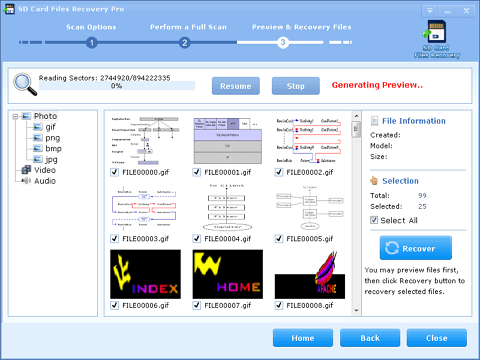Image resolution: width=480 pixels, height=360 pixels.
Task: Go to Scan Options step
Action: [x=91, y=27]
